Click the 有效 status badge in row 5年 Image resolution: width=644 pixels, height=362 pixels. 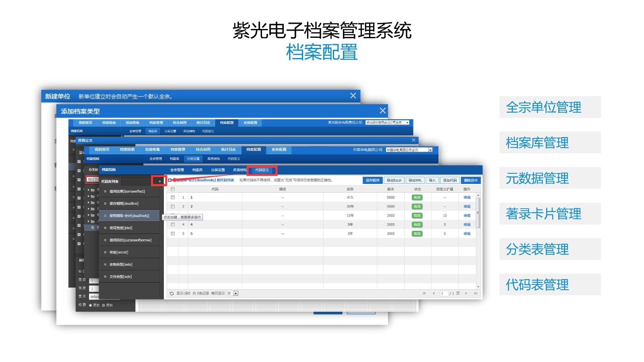coord(417,224)
